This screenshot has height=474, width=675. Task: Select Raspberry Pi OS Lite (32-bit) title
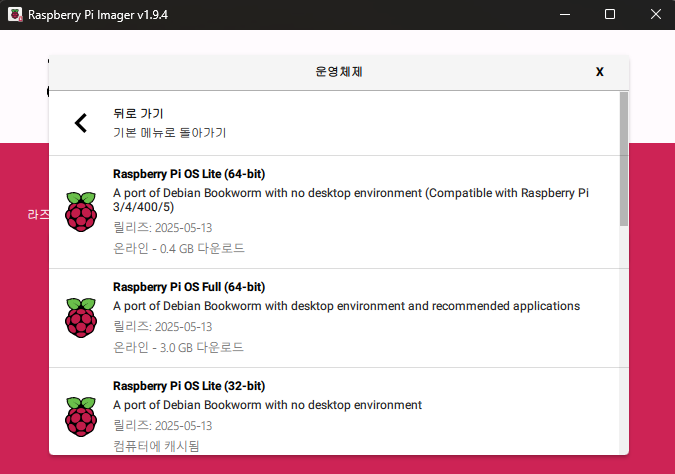[x=189, y=386]
